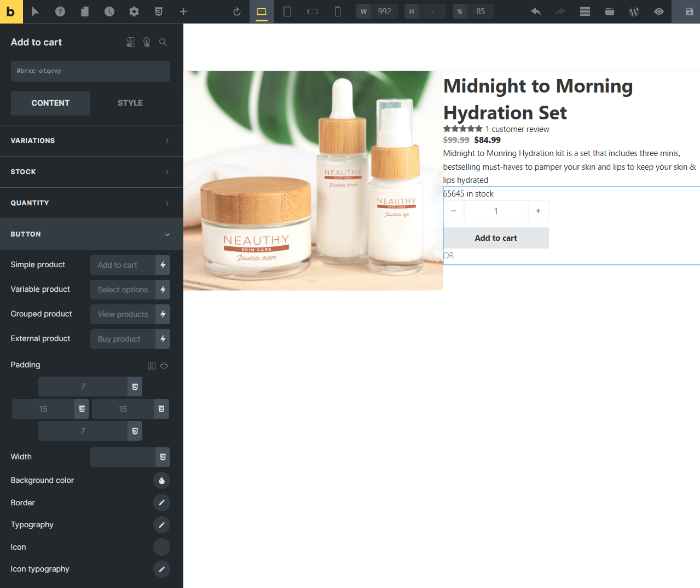The image size is (700, 588).
Task: Switch to desktop laptop breakpoint
Action: pyautogui.click(x=262, y=11)
